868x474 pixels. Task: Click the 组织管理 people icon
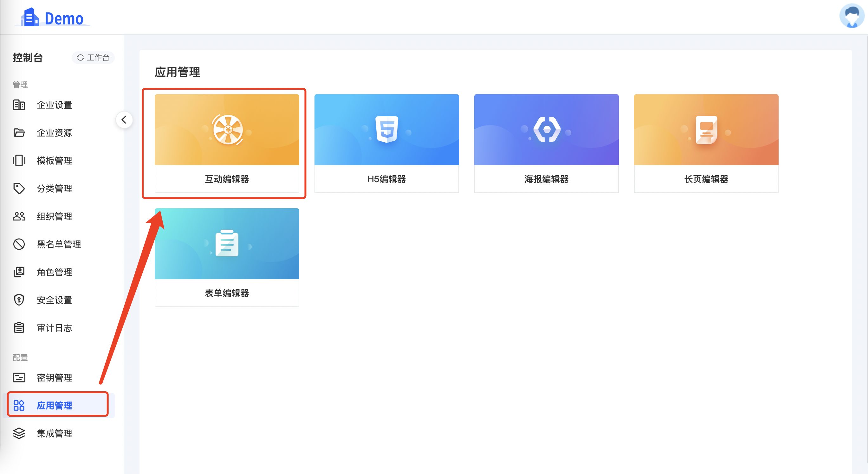point(19,216)
